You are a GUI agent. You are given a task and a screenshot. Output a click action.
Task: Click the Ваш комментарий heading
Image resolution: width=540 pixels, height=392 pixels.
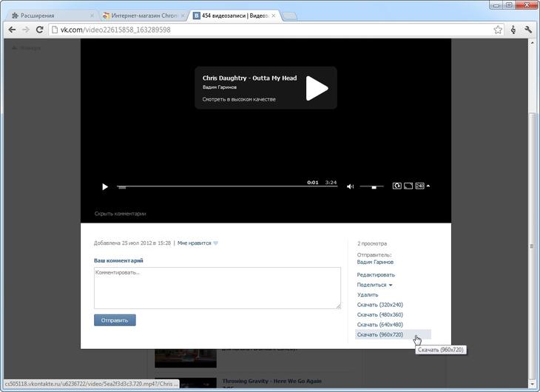(118, 260)
